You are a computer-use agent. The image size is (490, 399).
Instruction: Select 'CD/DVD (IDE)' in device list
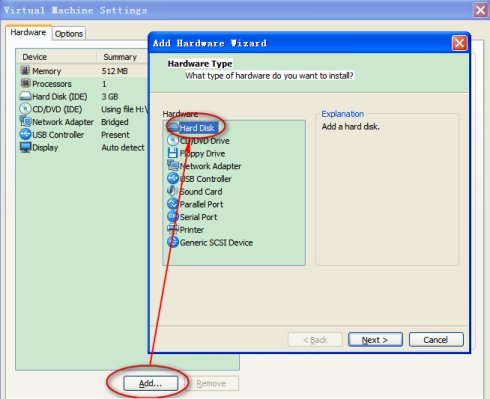83,109
